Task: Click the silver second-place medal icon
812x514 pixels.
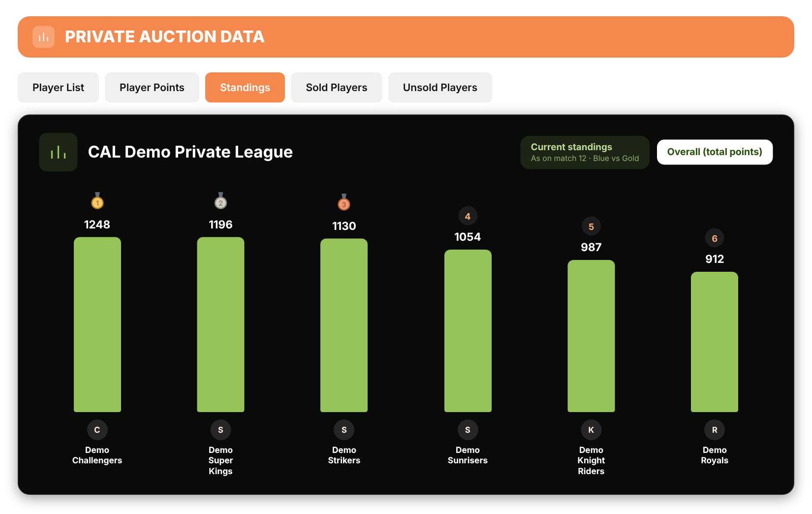Action: (x=220, y=200)
